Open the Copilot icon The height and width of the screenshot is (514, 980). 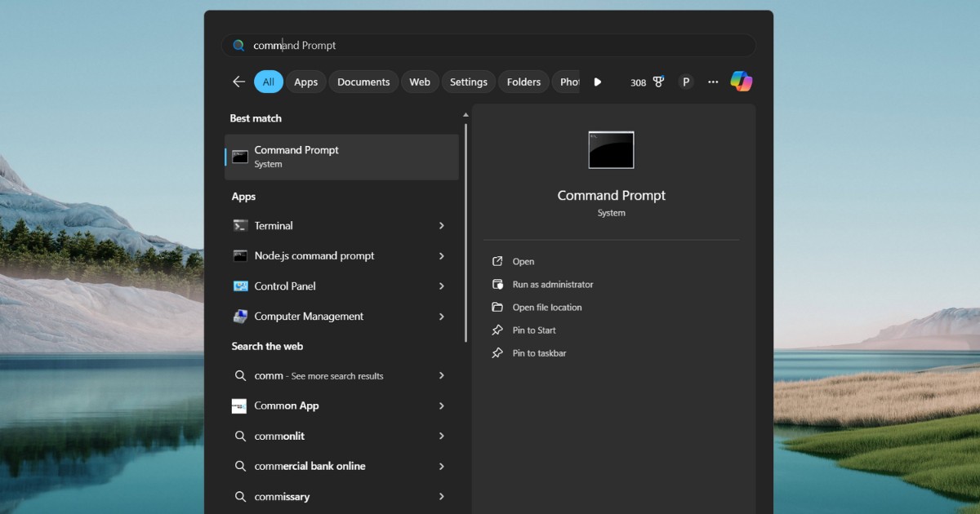point(741,82)
